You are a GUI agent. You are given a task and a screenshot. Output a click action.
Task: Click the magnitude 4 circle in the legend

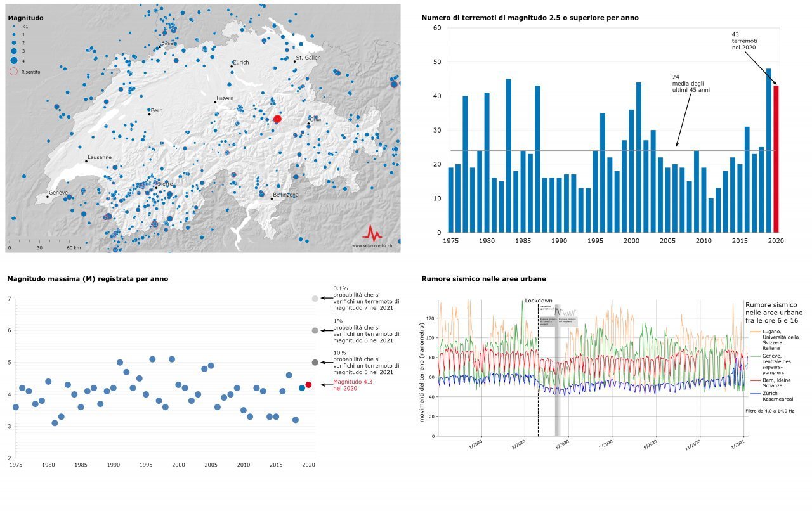pos(13,61)
